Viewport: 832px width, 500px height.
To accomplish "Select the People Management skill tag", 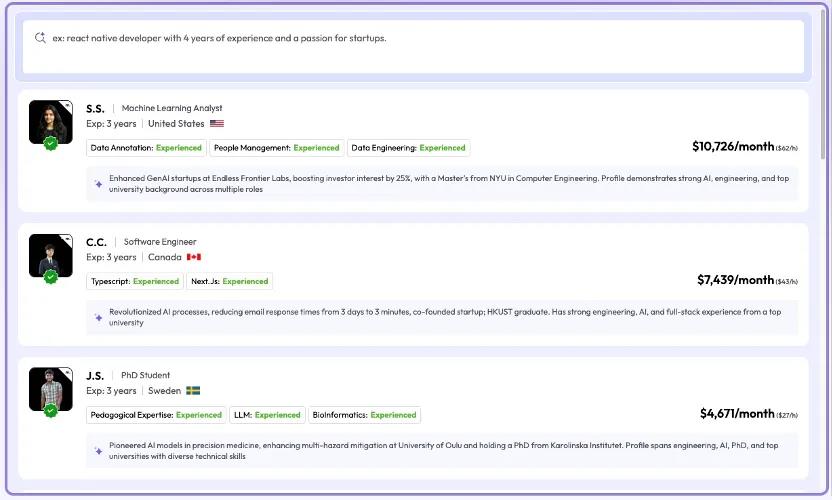I will [x=276, y=148].
